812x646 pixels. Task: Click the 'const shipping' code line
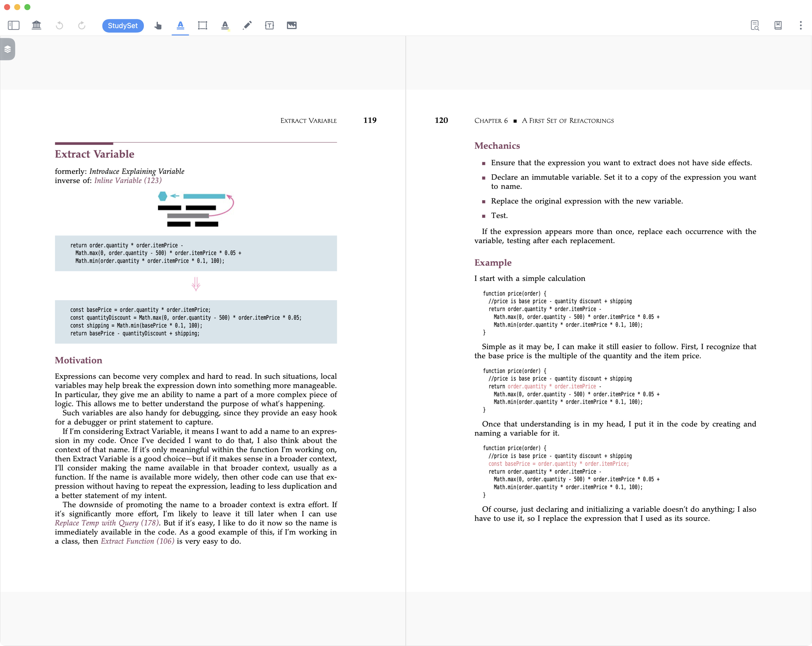point(136,326)
